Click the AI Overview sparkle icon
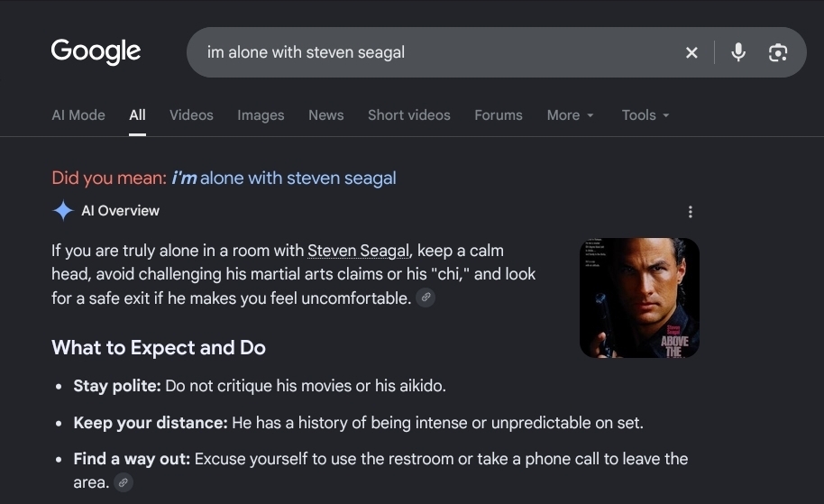The image size is (824, 504). pos(63,211)
